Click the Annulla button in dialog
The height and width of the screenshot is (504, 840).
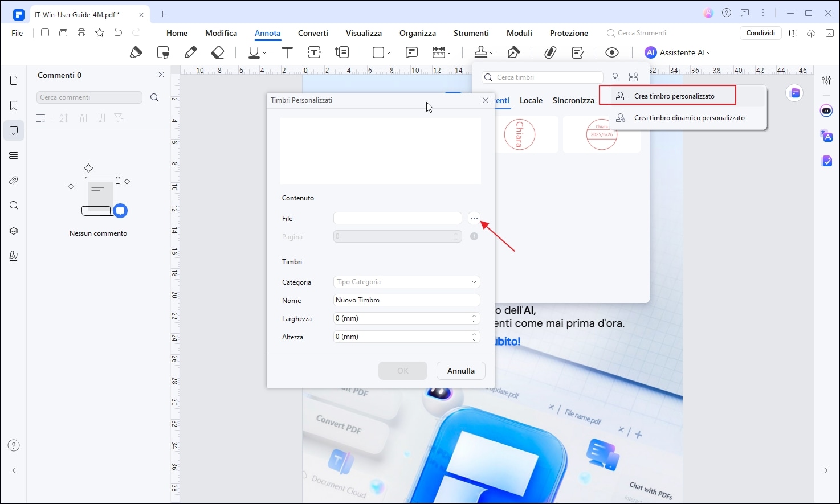461,371
